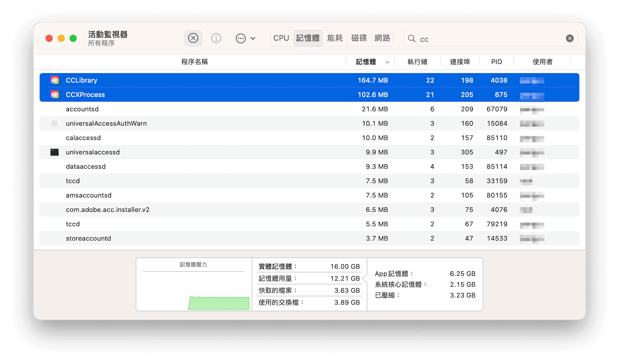619x364 pixels.
Task: Switch to the 能耗 tab
Action: (x=335, y=38)
